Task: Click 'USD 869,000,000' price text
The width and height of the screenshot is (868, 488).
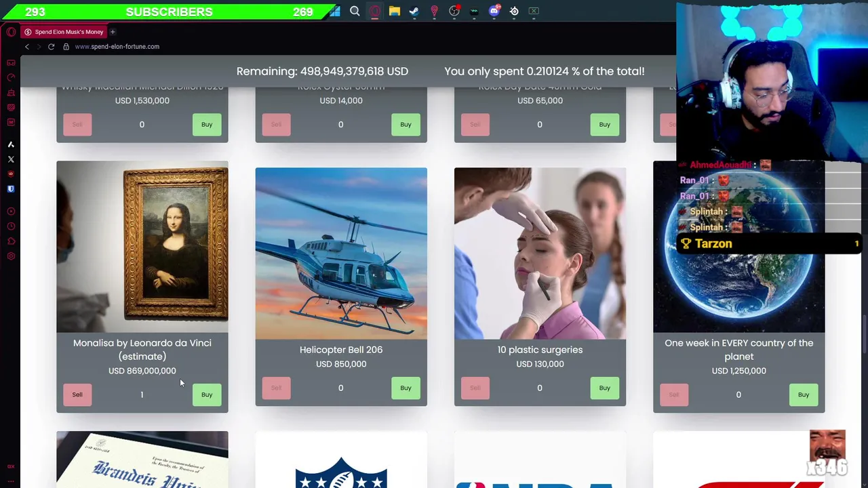Action: click(142, 371)
